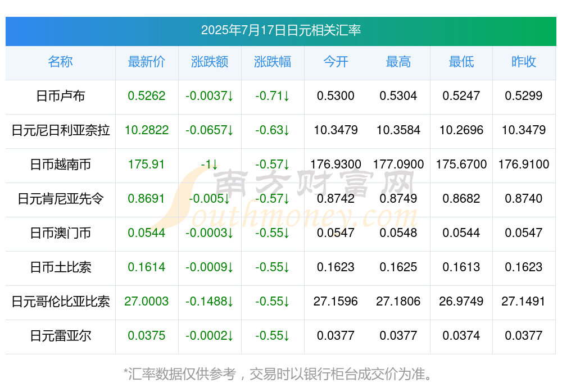Click the 日币越南币 row name
The image size is (562, 392).
60,165
